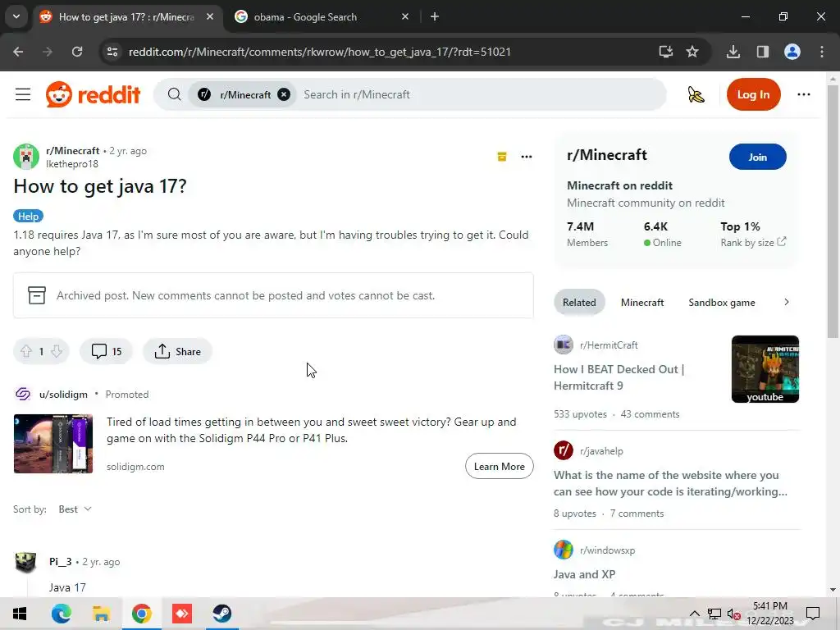Toggle Chrome side panel
Viewport: 840px width, 630px height.
pyautogui.click(x=762, y=52)
